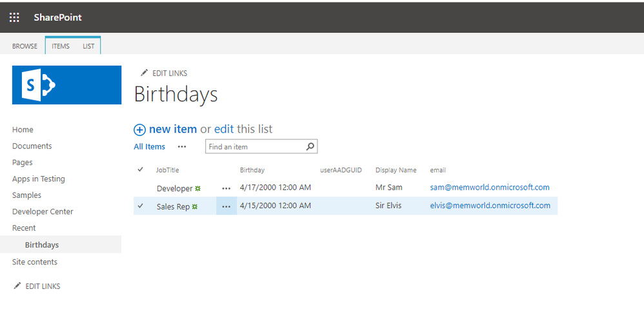Click EDIT LINKS in left navigation

pos(43,286)
